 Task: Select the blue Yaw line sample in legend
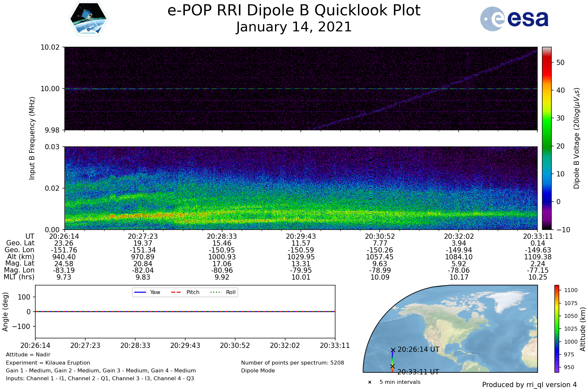(x=140, y=292)
